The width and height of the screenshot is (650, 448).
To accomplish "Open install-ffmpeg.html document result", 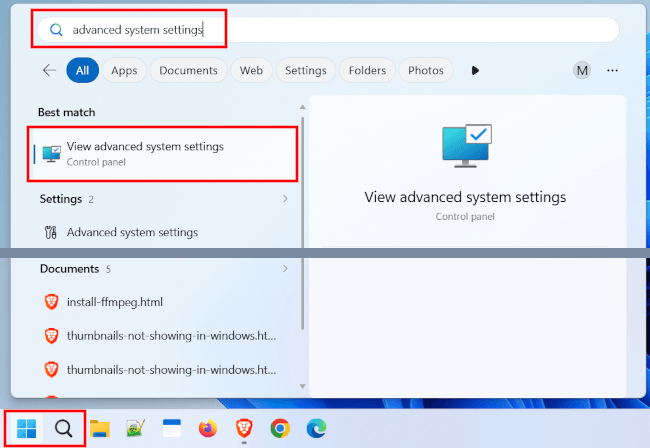I will (x=163, y=302).
